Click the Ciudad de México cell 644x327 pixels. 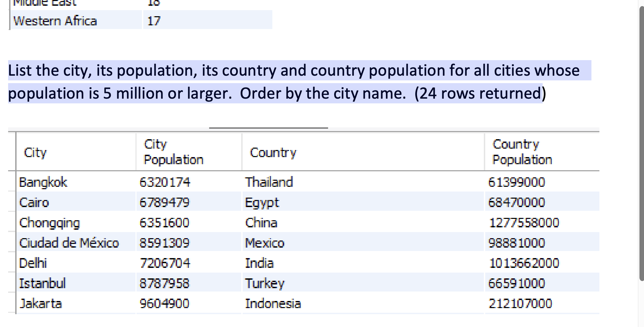(x=69, y=242)
